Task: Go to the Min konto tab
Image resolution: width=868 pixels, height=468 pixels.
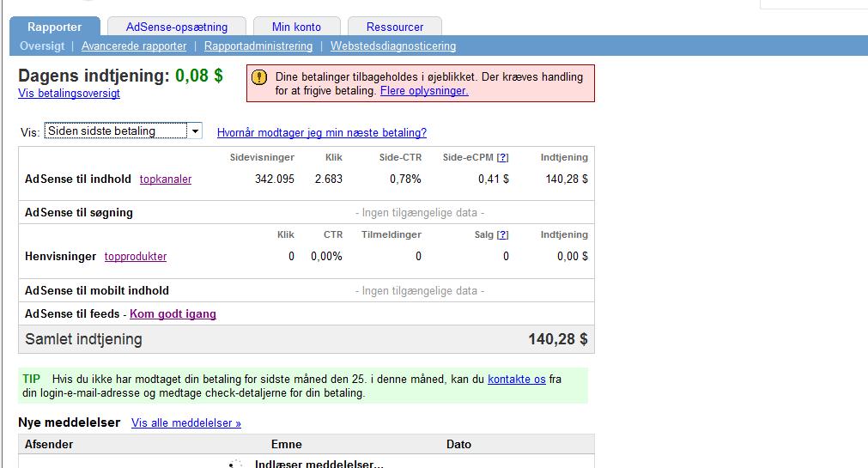Action: pyautogui.click(x=297, y=27)
